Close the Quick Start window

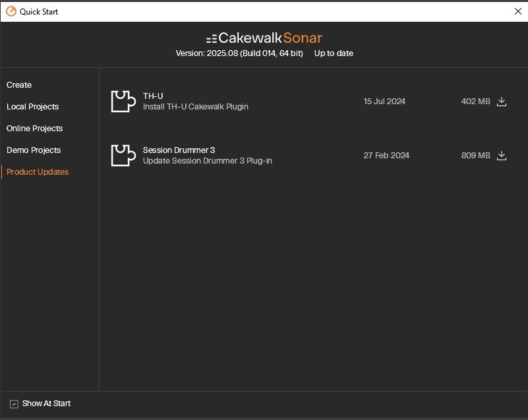click(518, 11)
